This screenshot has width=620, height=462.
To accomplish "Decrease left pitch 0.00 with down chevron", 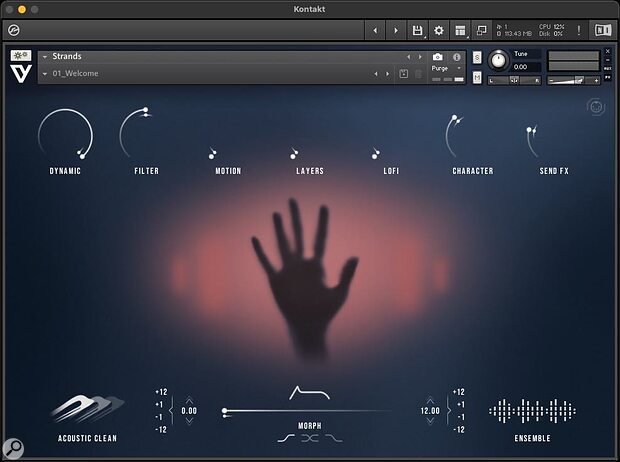I will click(x=189, y=421).
